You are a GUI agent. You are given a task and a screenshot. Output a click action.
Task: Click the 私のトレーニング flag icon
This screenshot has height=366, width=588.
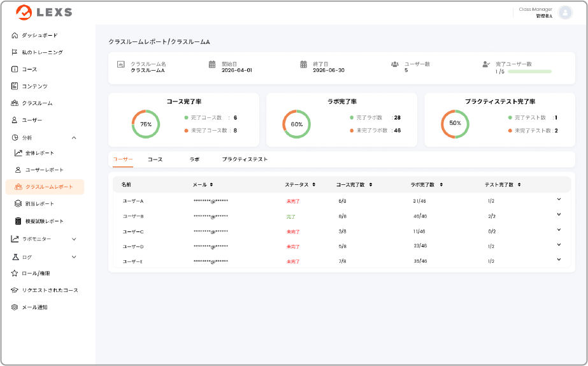click(x=15, y=52)
